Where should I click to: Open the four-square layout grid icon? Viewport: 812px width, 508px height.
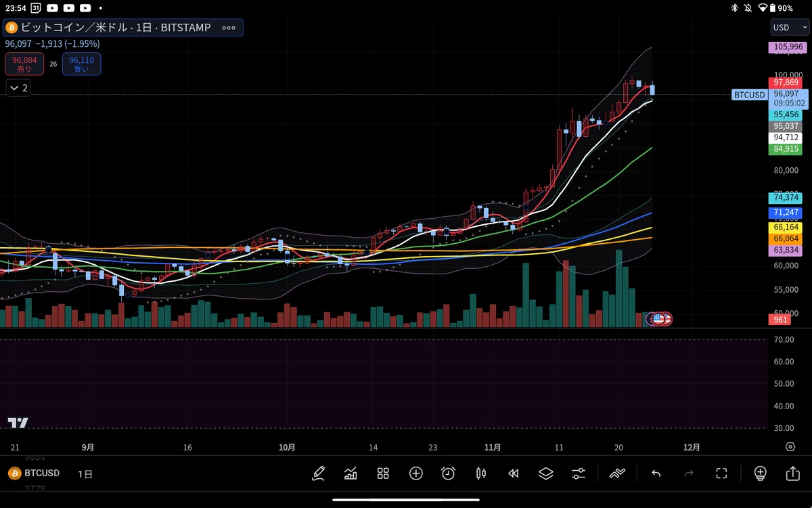[383, 473]
